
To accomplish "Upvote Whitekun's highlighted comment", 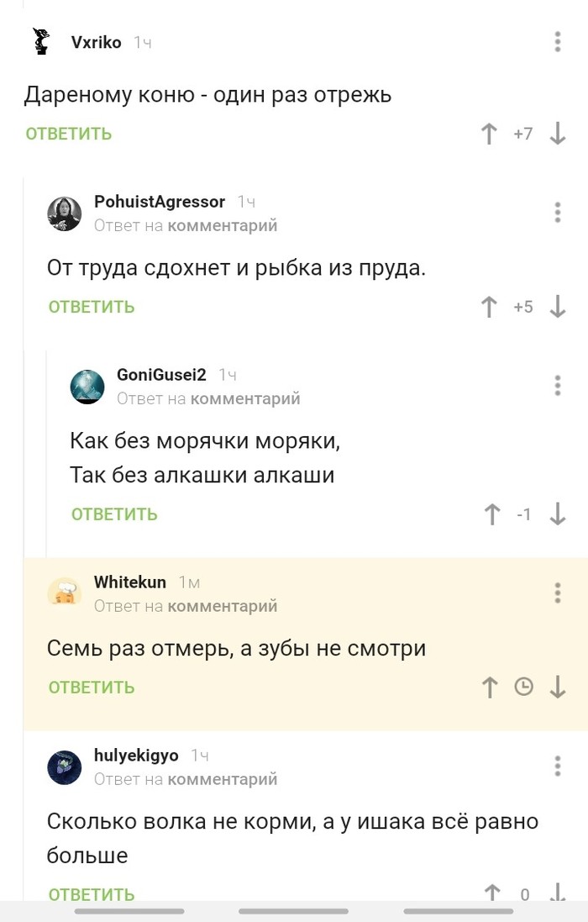I will point(489,688).
